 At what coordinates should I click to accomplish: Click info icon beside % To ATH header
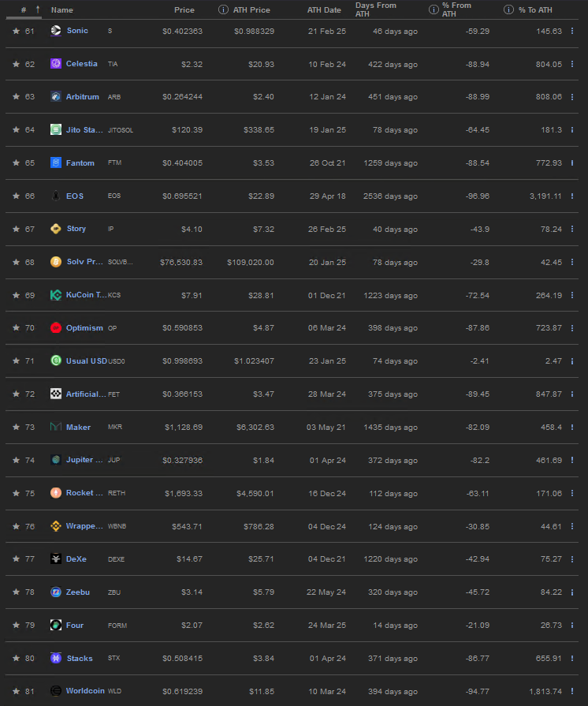(x=508, y=9)
